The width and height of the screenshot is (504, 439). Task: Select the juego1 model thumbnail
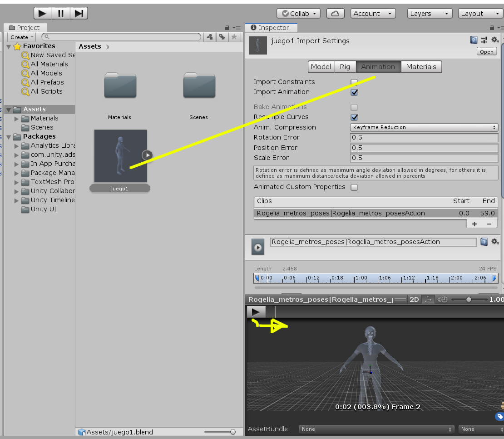[x=120, y=156]
